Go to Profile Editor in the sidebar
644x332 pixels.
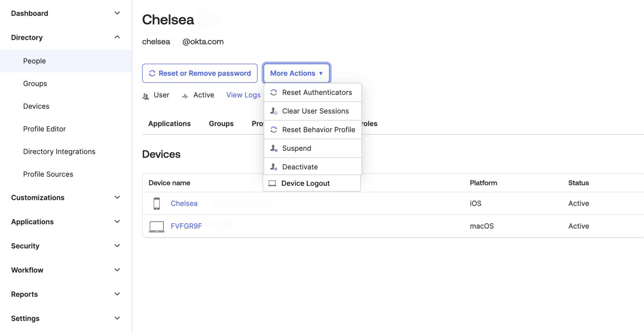[x=44, y=129]
